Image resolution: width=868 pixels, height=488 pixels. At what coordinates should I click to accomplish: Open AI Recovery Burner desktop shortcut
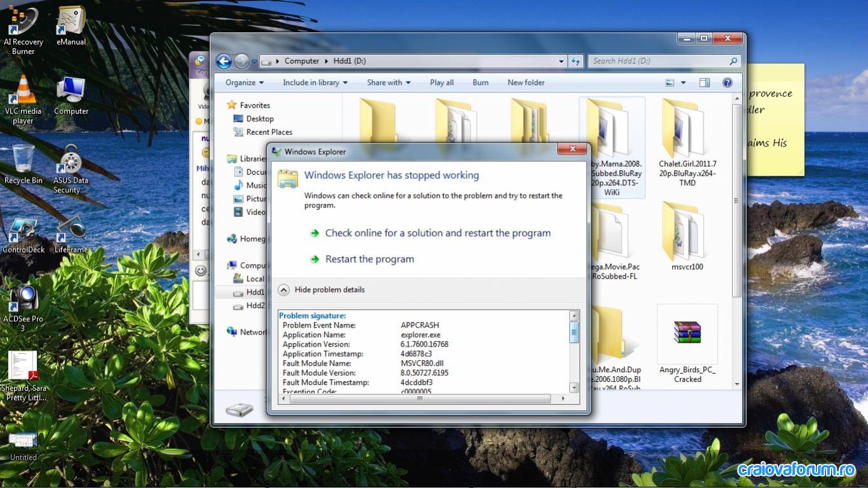[x=24, y=30]
